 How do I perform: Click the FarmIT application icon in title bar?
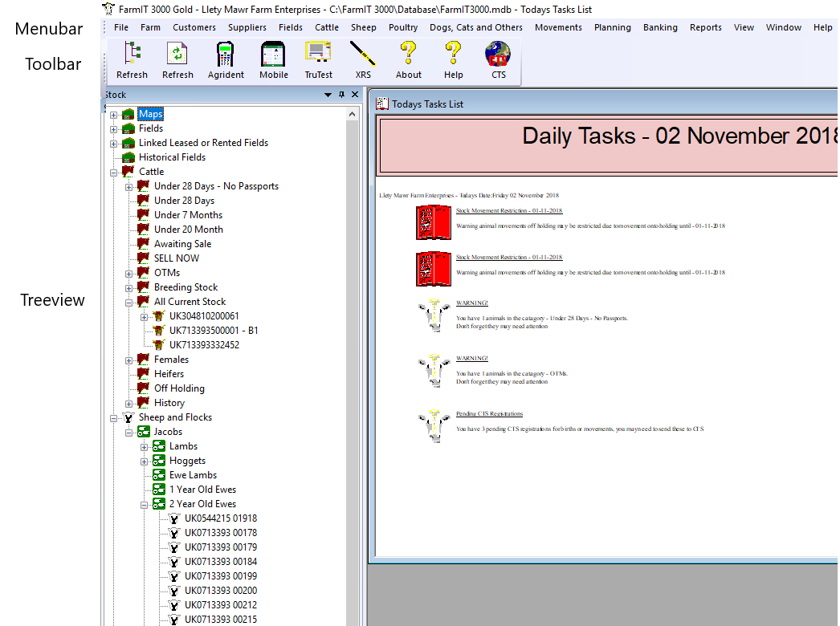108,9
